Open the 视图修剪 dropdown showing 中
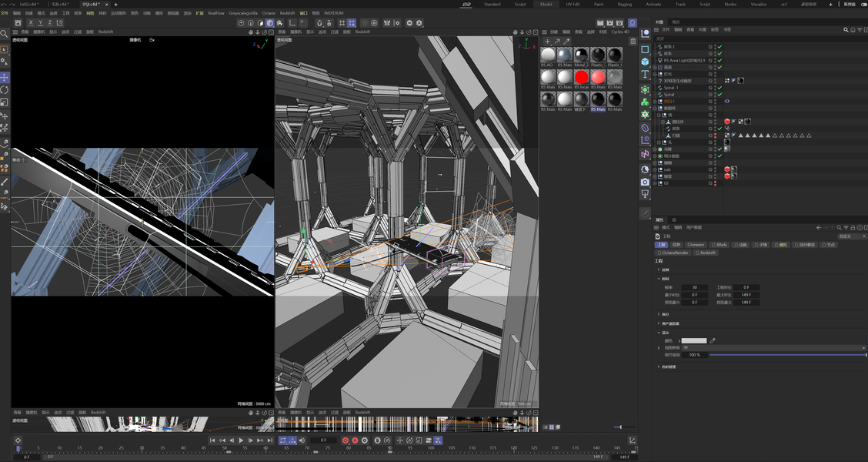The height and width of the screenshot is (462, 868). (773, 348)
